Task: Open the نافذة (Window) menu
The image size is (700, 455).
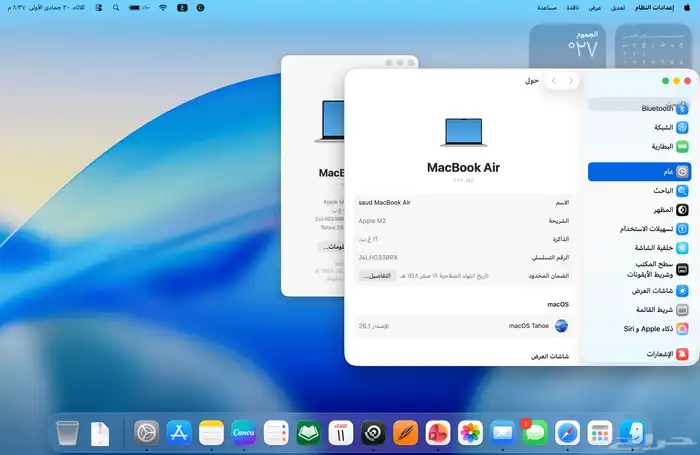Action: [x=573, y=8]
